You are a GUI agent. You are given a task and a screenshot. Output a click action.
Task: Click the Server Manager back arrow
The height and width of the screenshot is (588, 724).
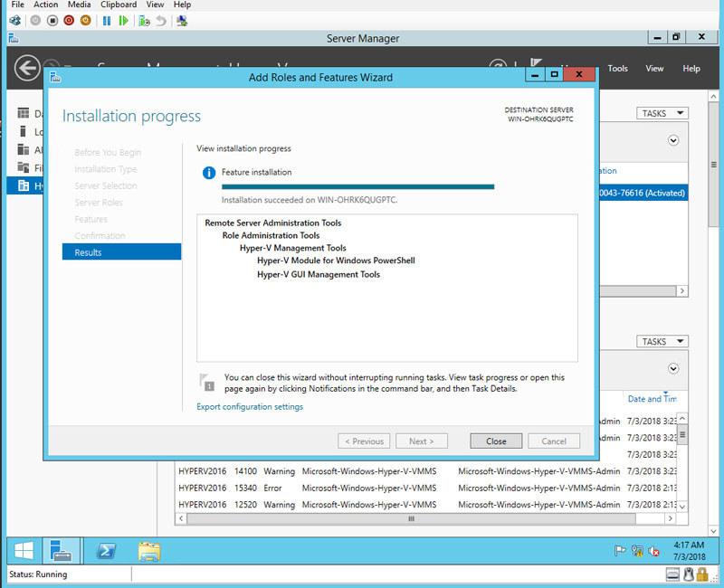pos(27,68)
